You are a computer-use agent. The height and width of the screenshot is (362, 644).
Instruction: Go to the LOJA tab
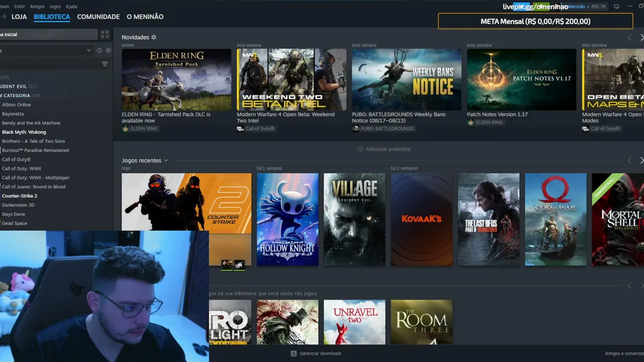coord(19,17)
